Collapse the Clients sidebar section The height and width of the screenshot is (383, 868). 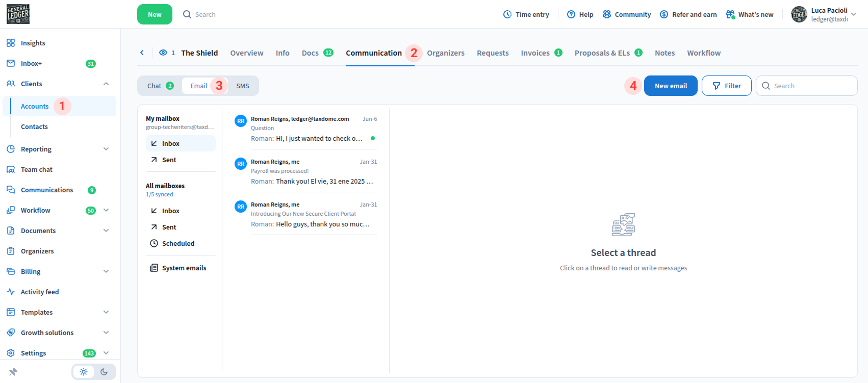106,84
